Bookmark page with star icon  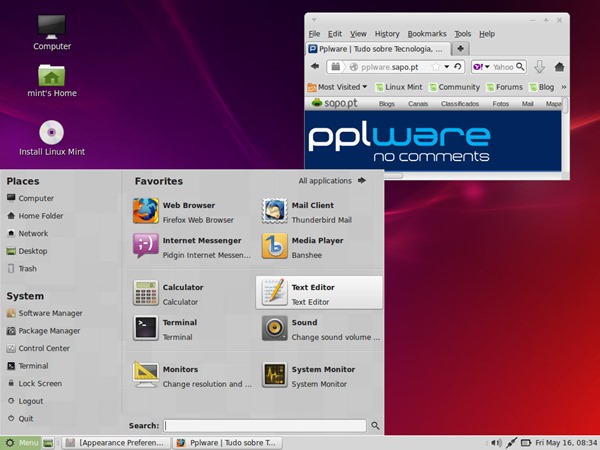pyautogui.click(x=435, y=67)
